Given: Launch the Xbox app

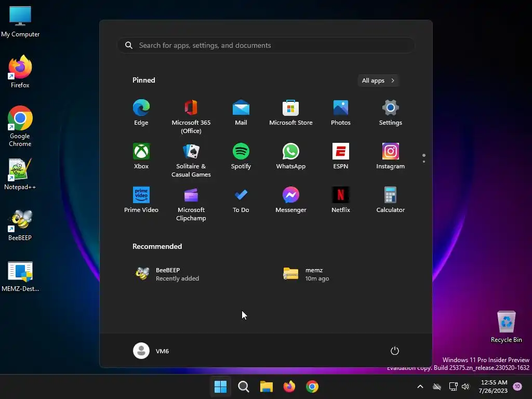Looking at the screenshot, I should click(x=141, y=156).
